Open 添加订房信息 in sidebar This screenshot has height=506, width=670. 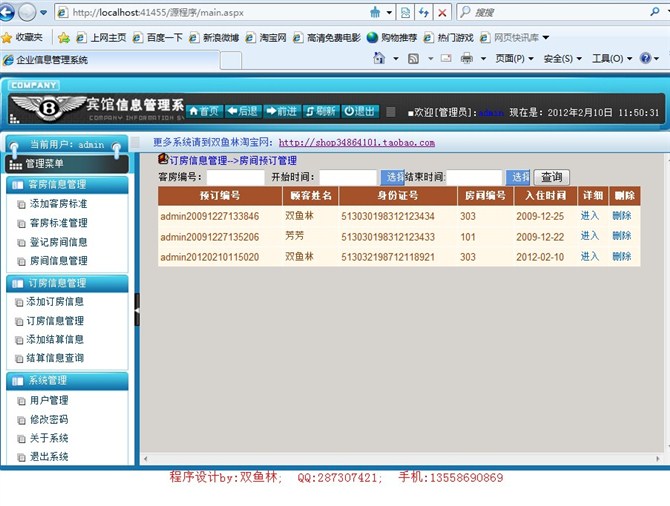(x=55, y=302)
